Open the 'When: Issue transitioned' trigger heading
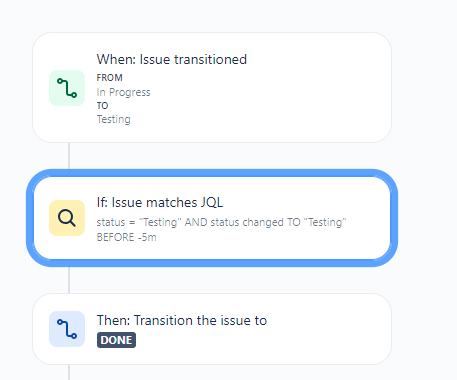This screenshot has width=457, height=380. click(x=172, y=60)
